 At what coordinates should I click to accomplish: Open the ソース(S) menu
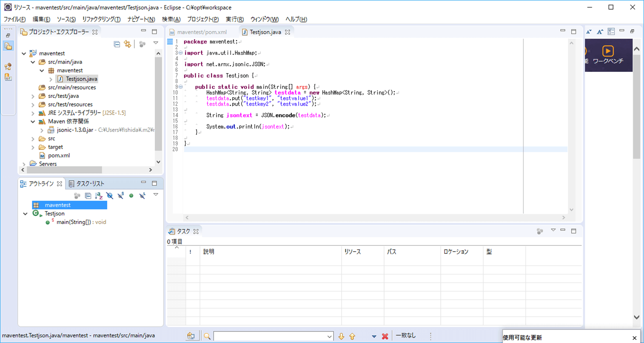66,19
